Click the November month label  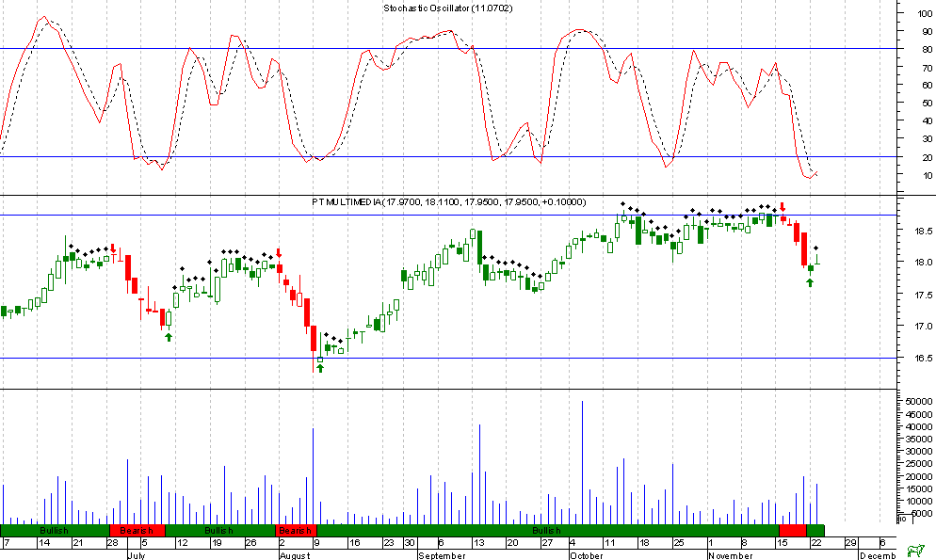coord(731,555)
